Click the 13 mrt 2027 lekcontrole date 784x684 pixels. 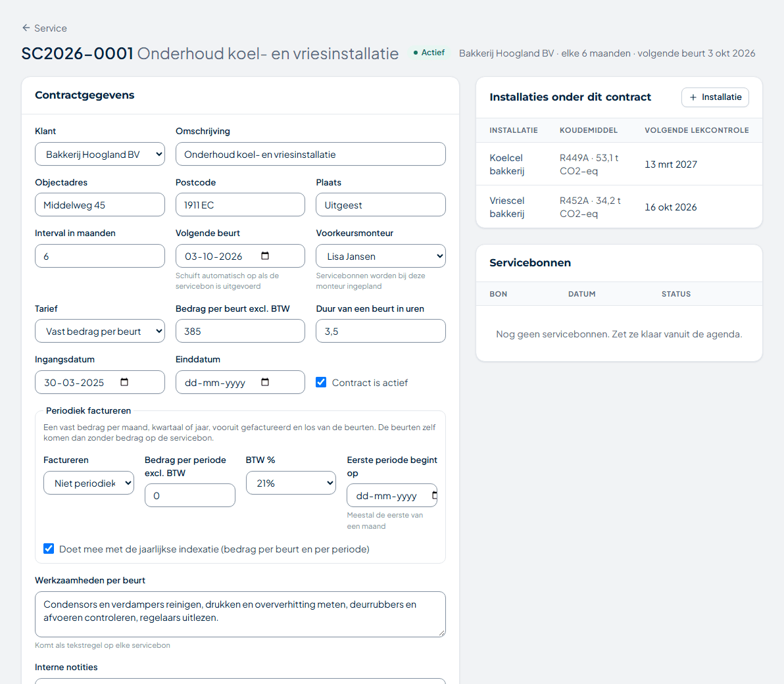[x=670, y=164]
